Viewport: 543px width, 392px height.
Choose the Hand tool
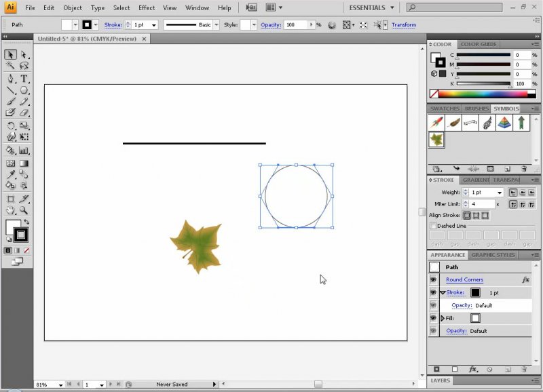click(11, 210)
